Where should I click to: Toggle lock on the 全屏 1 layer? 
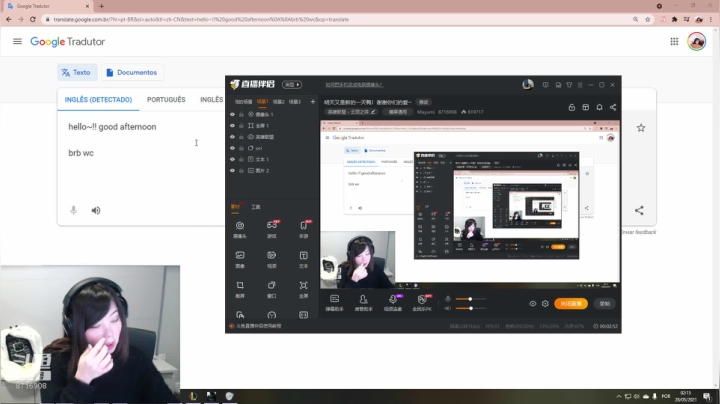[241, 125]
